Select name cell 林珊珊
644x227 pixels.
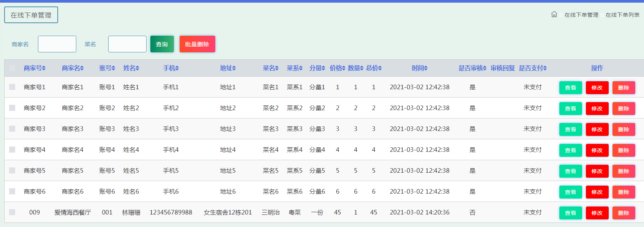[131, 212]
